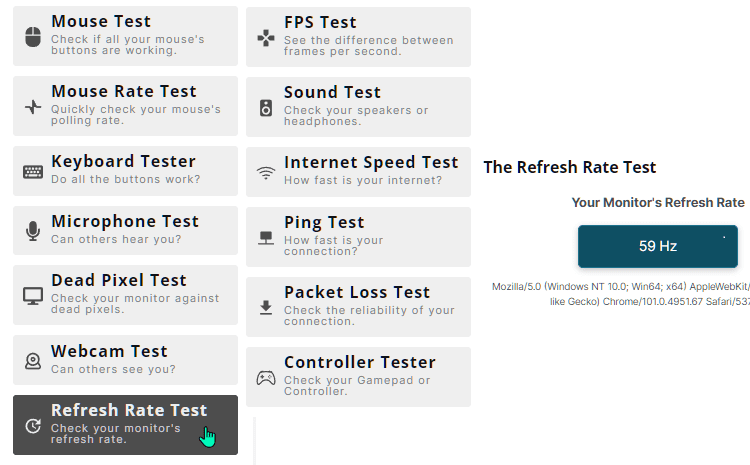Click the webcam icon beside Webcam Test
The height and width of the screenshot is (465, 750).
33,361
